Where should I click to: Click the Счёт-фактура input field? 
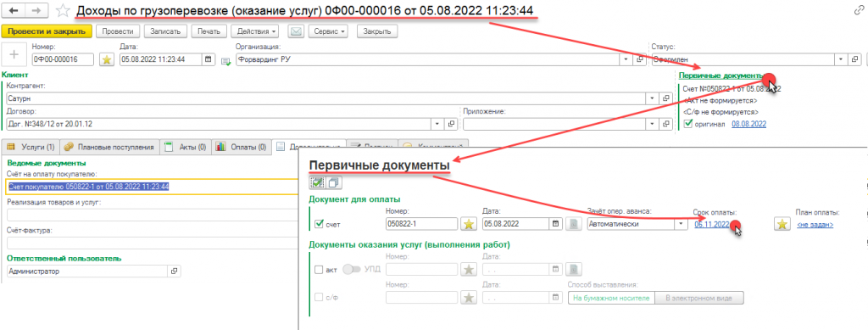(x=152, y=243)
